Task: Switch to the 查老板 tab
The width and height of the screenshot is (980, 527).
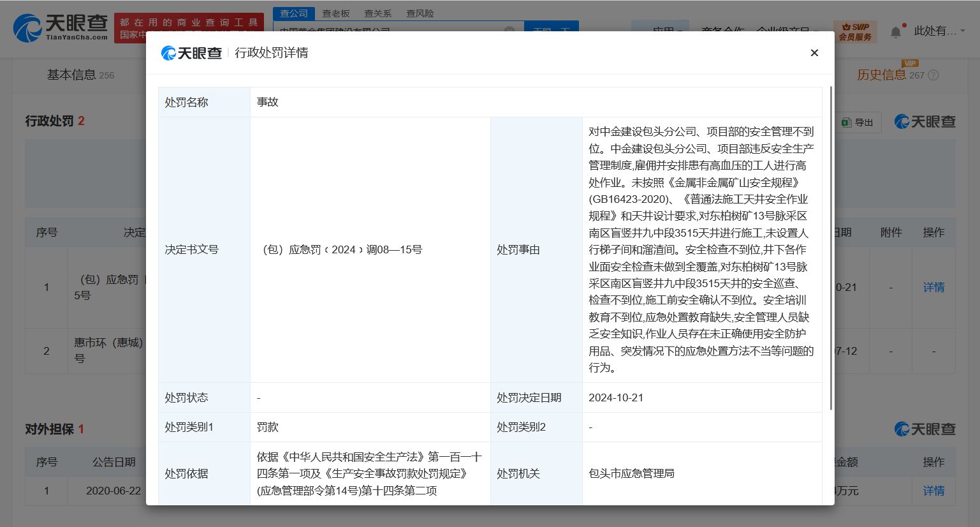Action: point(336,13)
